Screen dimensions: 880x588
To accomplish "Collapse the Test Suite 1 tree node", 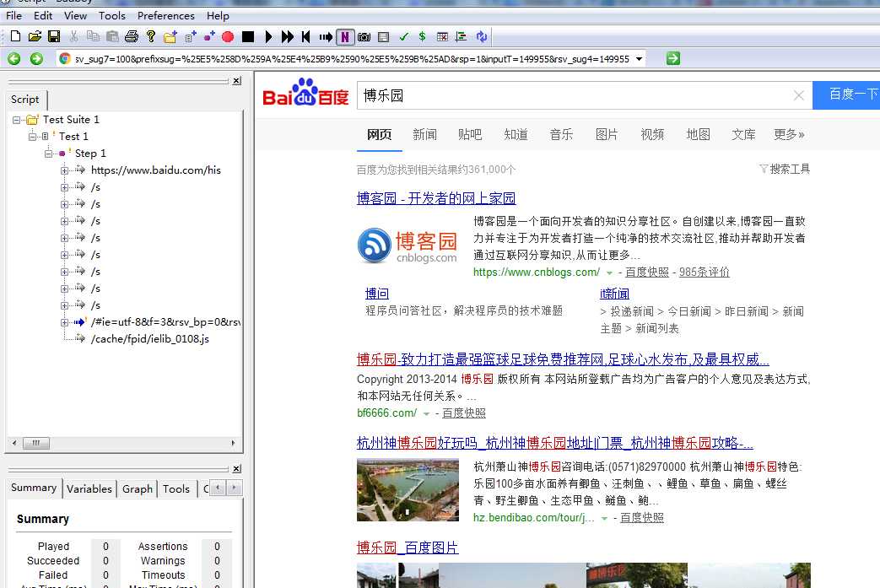I will click(16, 120).
